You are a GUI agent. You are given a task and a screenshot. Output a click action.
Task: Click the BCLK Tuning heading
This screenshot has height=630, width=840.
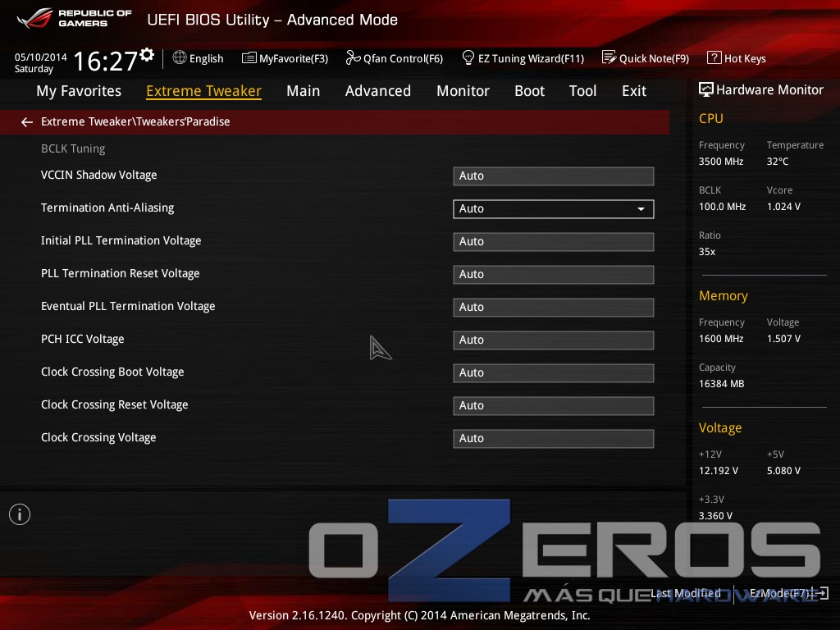click(x=73, y=148)
